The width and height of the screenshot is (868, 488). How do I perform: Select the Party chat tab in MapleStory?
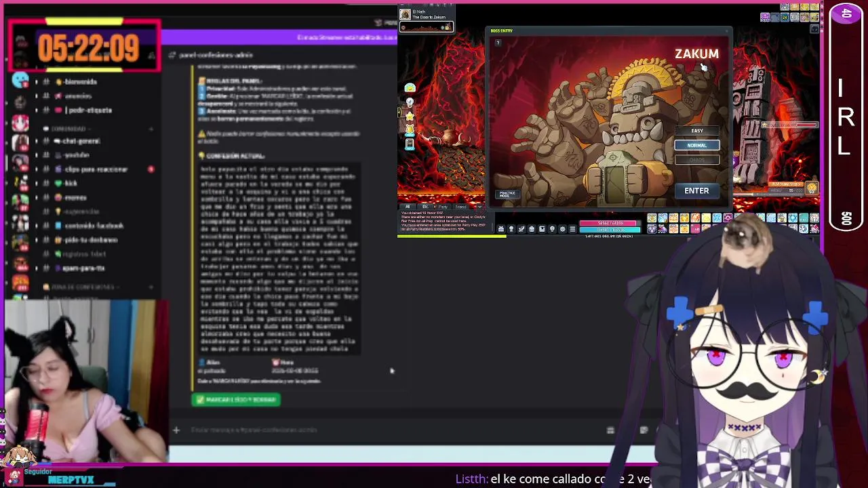tap(443, 206)
